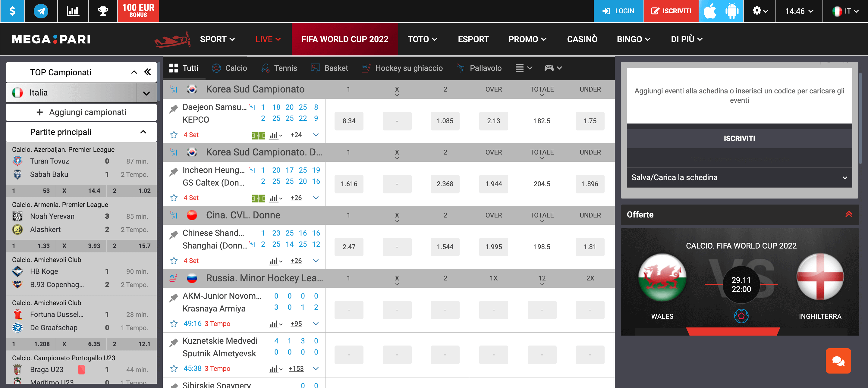Open the live chat orange button
868x388 pixels.
pyautogui.click(x=838, y=361)
